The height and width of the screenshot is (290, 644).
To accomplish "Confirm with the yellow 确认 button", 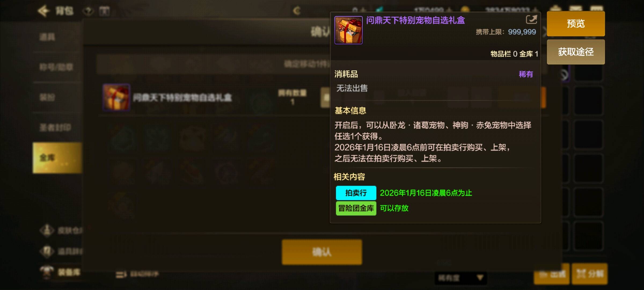I will 322,252.
